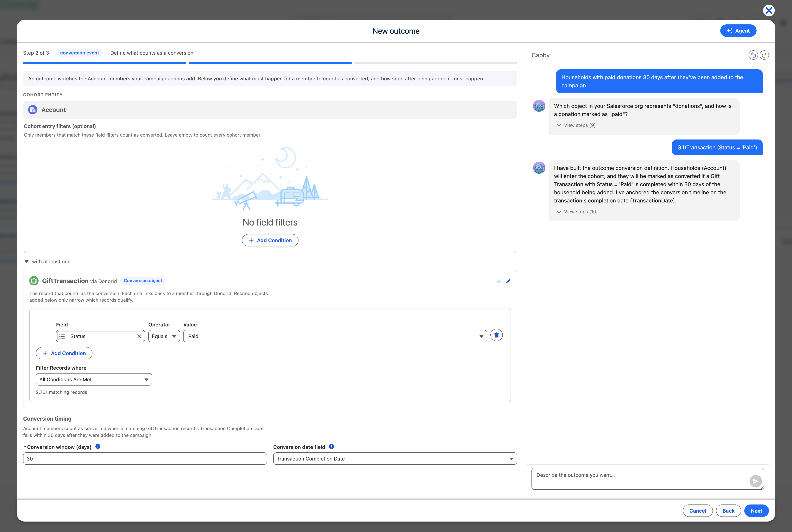Open the Paid value dropdown
Viewport: 792px width, 532px height.
tap(335, 336)
